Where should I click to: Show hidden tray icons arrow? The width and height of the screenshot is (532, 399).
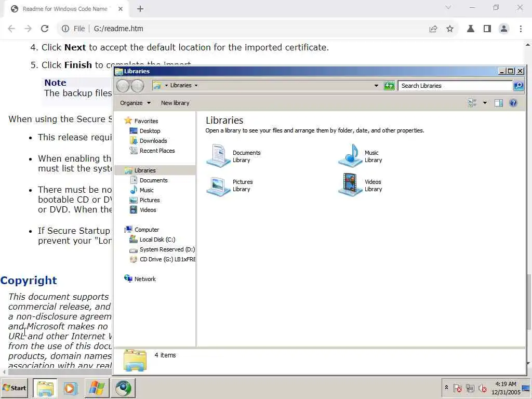pos(446,388)
